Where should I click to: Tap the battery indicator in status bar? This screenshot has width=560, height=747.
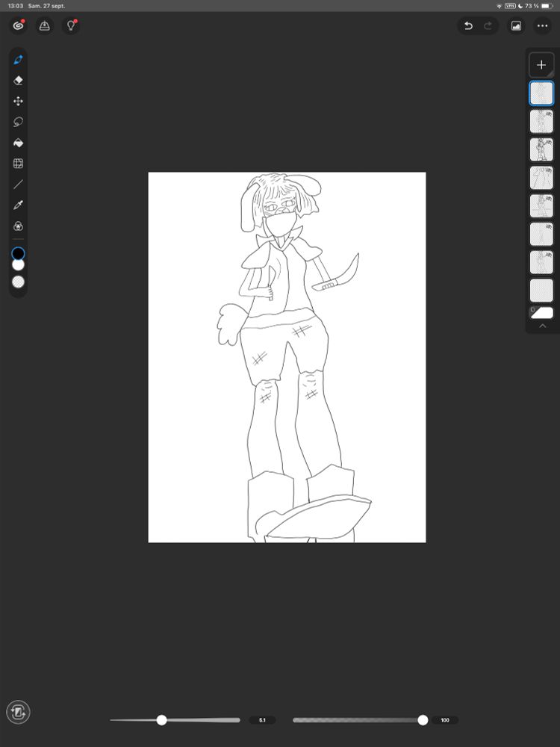pos(547,6)
